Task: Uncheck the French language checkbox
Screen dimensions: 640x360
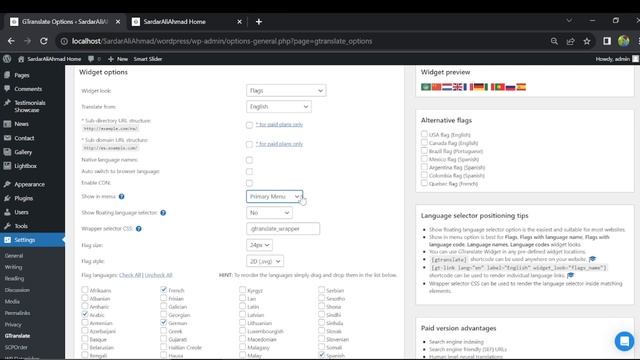Action: pos(164,290)
